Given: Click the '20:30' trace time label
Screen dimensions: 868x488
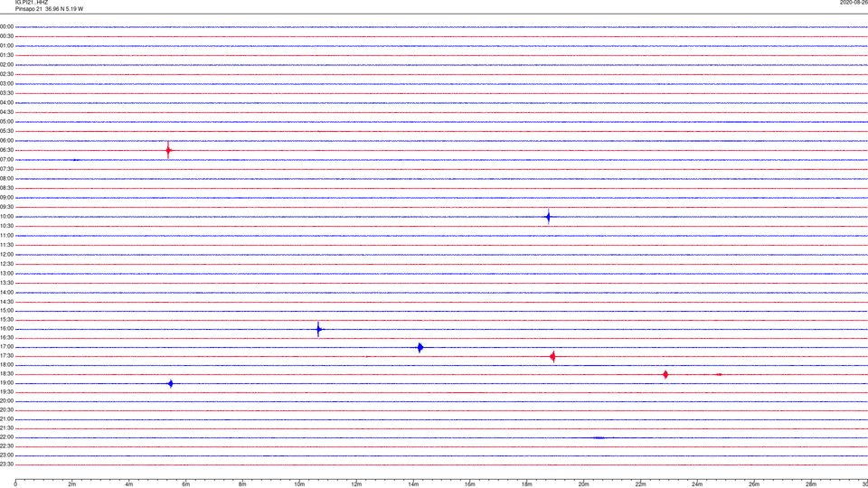Looking at the screenshot, I should click(6, 410).
